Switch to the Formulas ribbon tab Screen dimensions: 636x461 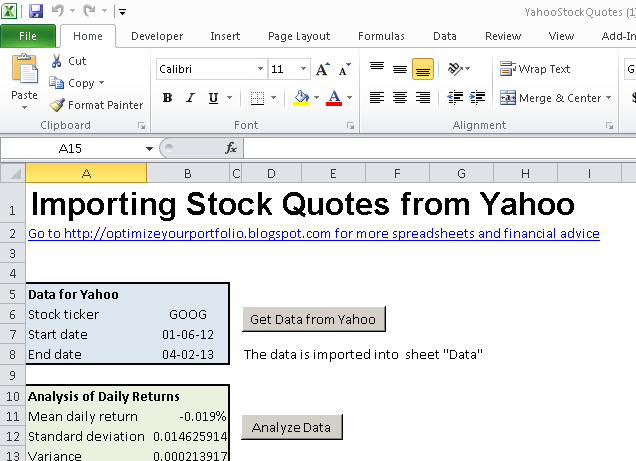point(381,36)
